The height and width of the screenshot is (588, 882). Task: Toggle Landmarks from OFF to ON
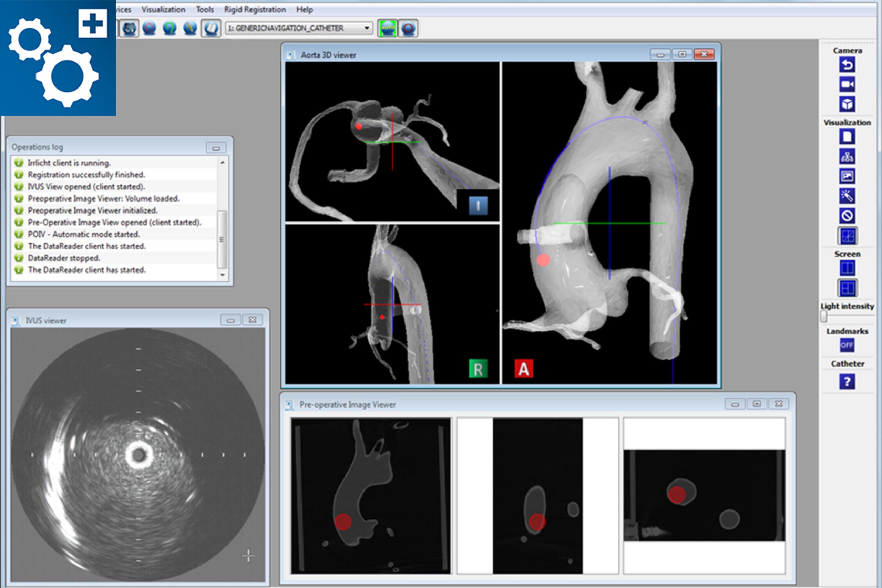[x=847, y=344]
